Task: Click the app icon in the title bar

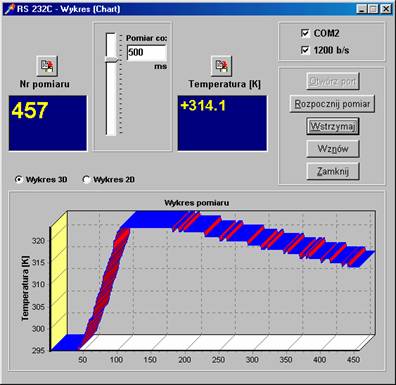Action: point(10,9)
